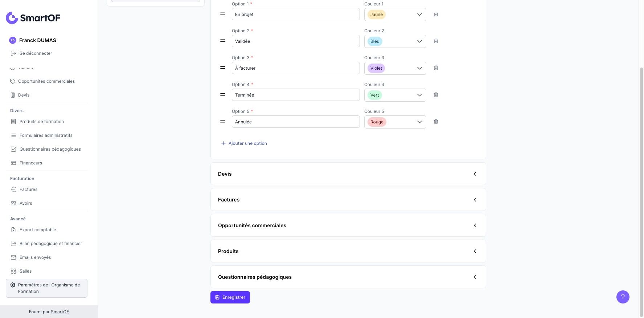
Task: Expand the Questionnaires pédagogiques settings panel
Action: pos(348,277)
